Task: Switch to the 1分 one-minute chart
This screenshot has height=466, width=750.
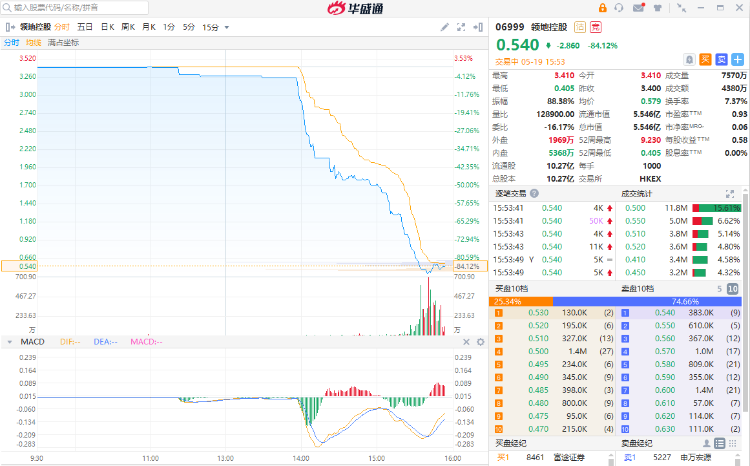Action: pos(169,27)
